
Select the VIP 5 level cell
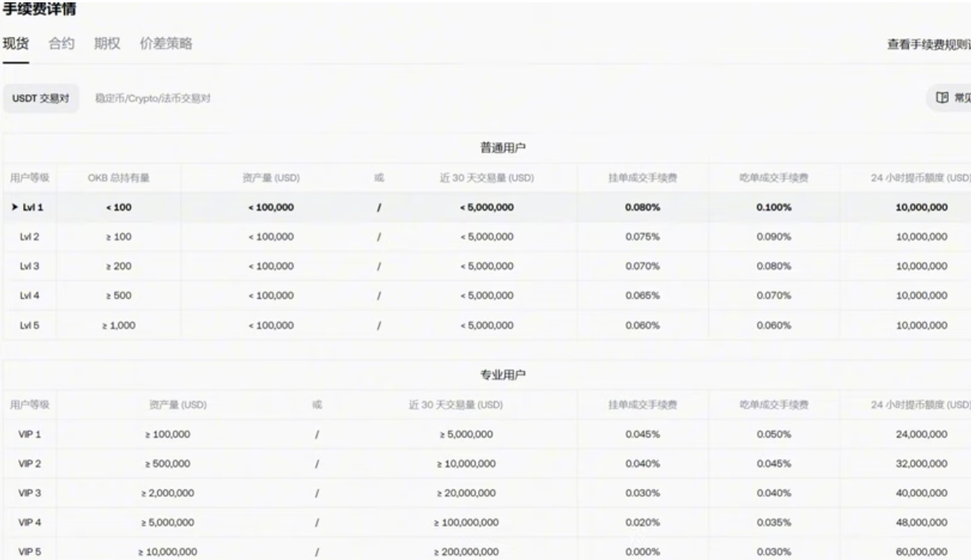tap(28, 552)
